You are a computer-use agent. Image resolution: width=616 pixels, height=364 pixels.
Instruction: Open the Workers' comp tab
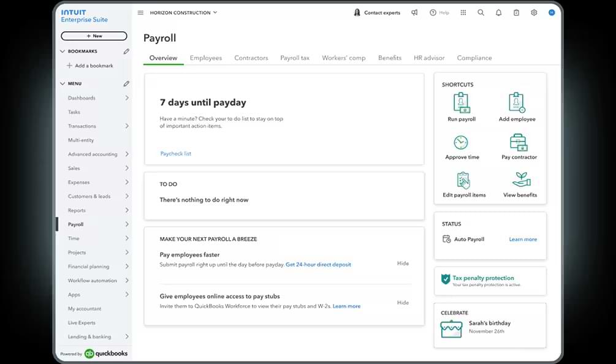344,58
